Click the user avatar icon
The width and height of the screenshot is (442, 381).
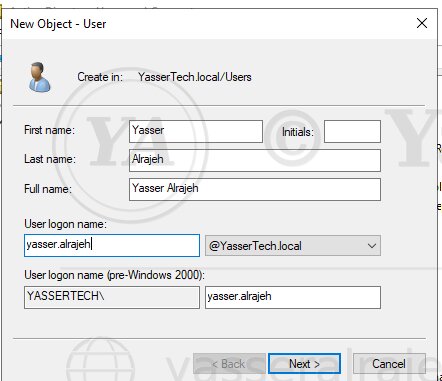coord(39,77)
